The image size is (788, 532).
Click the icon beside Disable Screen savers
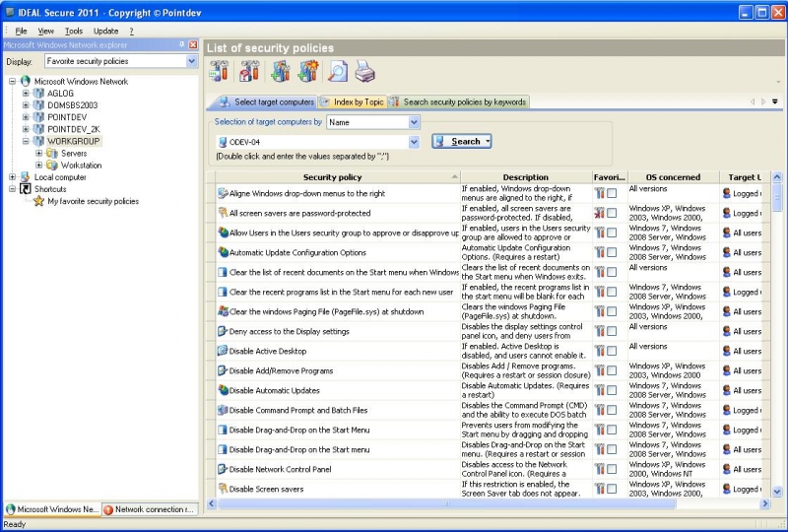coord(224,489)
